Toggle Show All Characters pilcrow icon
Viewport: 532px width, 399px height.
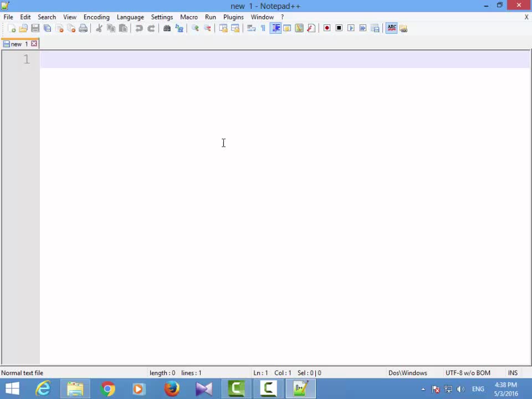click(x=263, y=28)
